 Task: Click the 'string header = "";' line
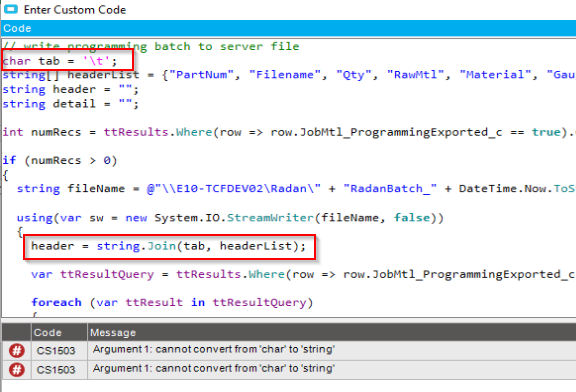71,90
